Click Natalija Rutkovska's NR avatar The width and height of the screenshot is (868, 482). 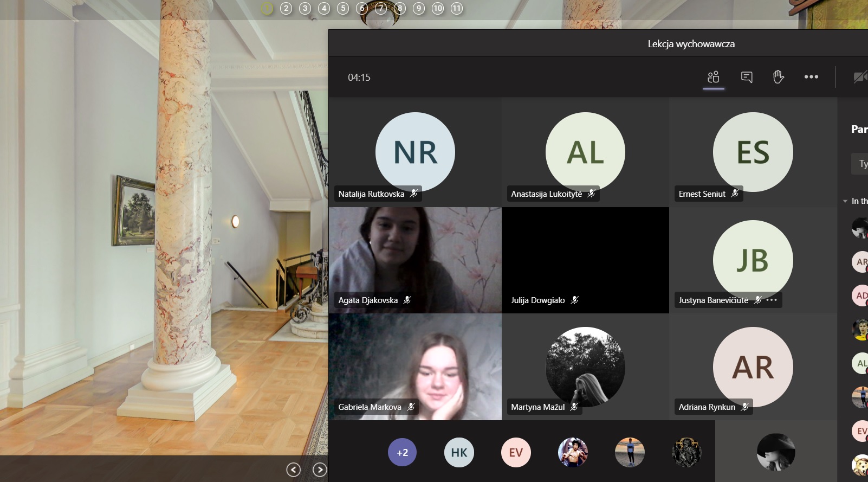click(x=415, y=152)
